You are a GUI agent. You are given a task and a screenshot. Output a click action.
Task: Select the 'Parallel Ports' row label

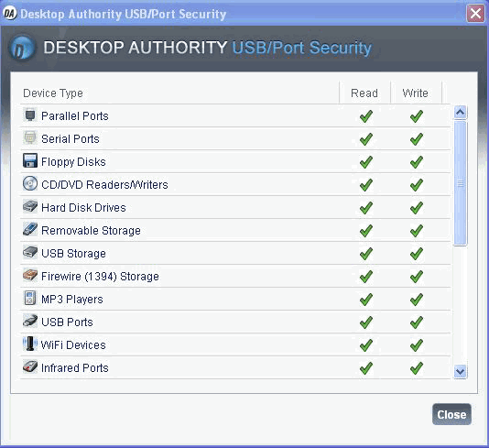(75, 116)
